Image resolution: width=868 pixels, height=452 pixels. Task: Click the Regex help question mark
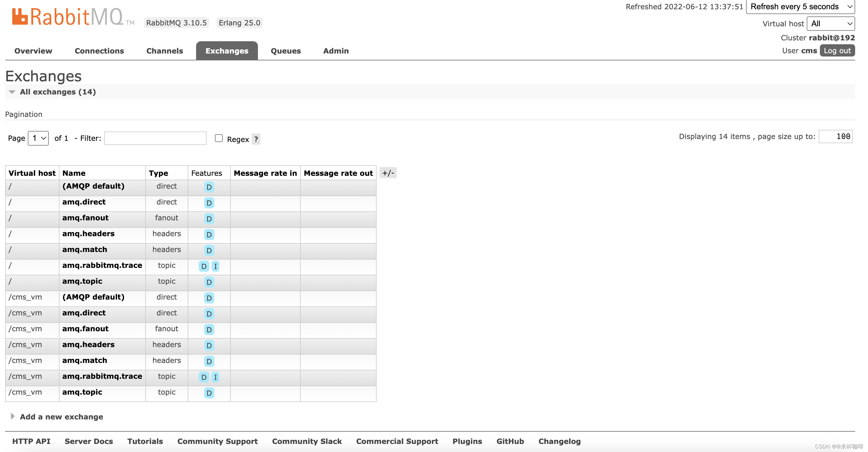point(256,139)
